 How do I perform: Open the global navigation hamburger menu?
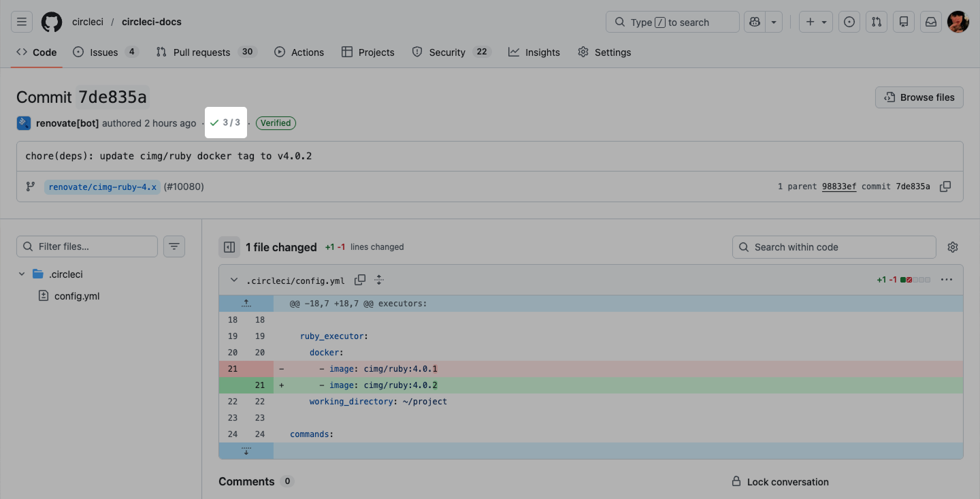(21, 21)
